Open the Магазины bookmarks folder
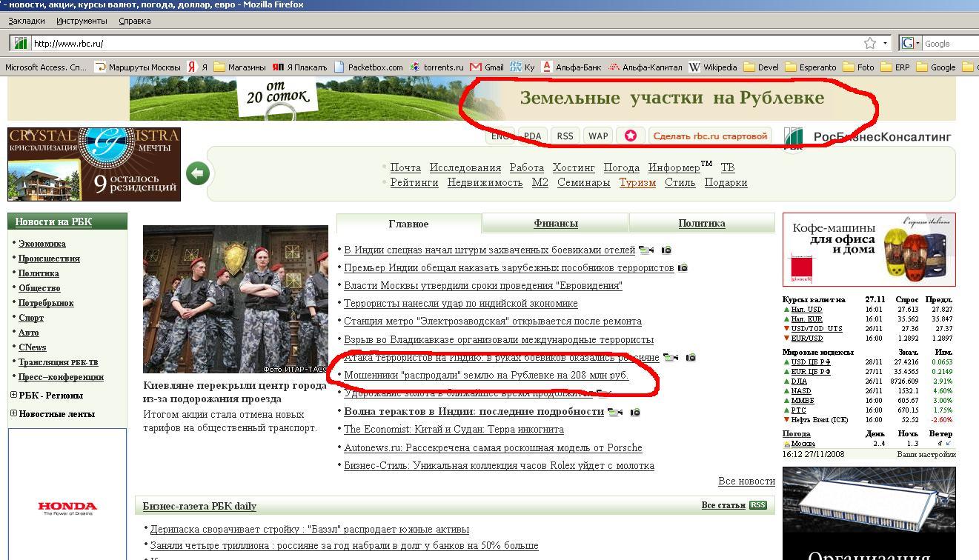The height and width of the screenshot is (560, 979). (239, 67)
